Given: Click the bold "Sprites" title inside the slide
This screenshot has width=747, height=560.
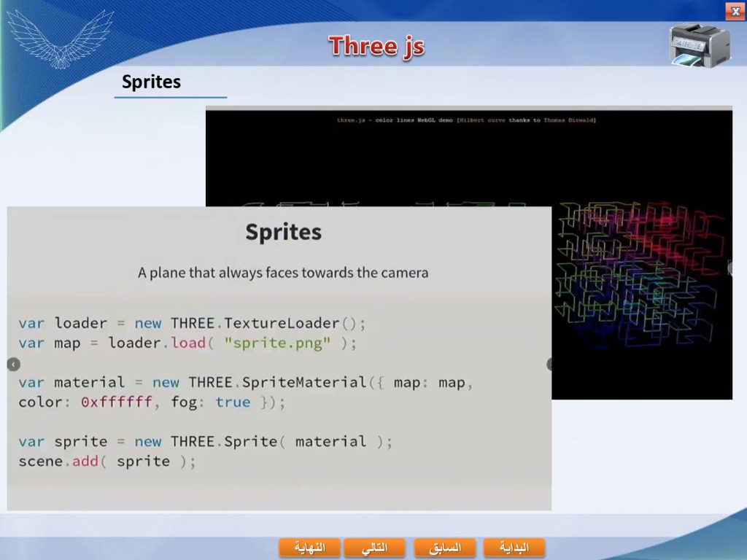Looking at the screenshot, I should (284, 232).
